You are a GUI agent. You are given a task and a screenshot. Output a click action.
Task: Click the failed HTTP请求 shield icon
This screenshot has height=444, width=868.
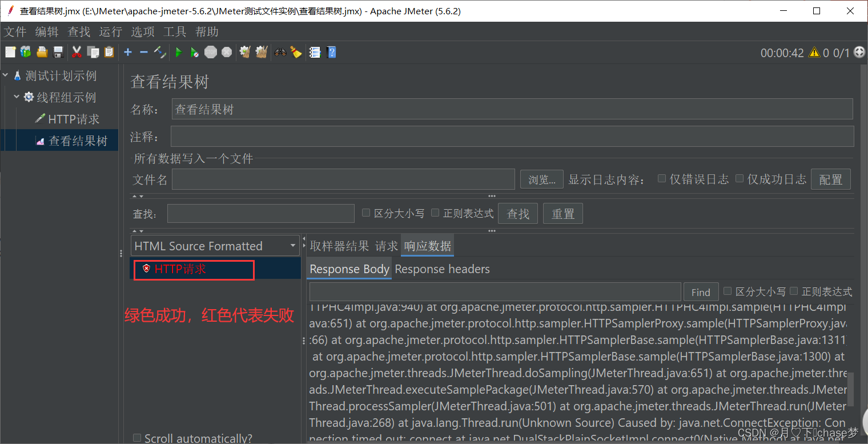click(x=146, y=269)
